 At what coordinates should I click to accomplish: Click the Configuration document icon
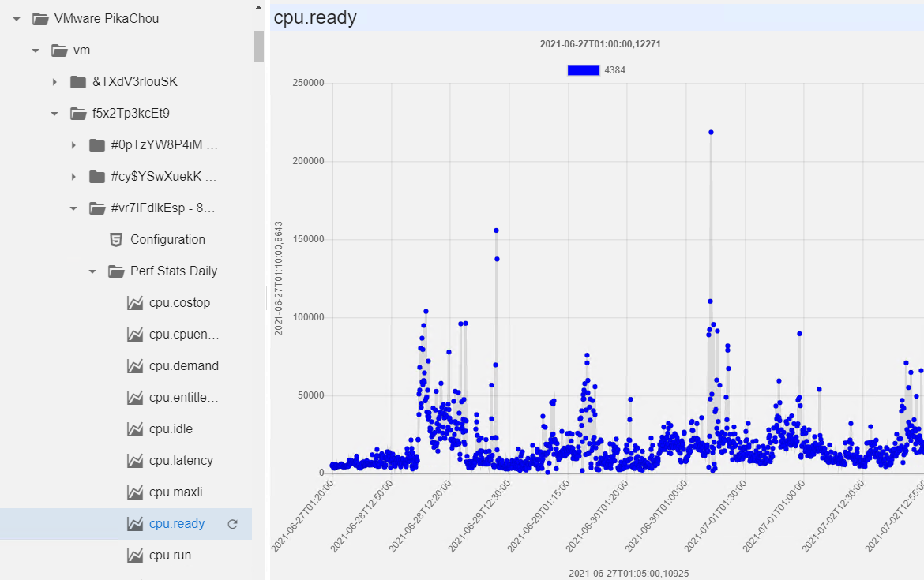116,240
